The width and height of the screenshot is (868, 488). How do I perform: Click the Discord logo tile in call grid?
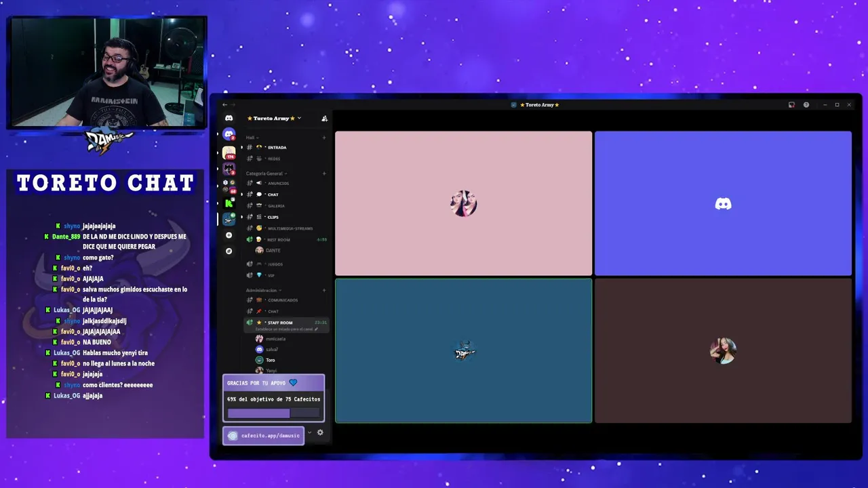click(x=723, y=203)
